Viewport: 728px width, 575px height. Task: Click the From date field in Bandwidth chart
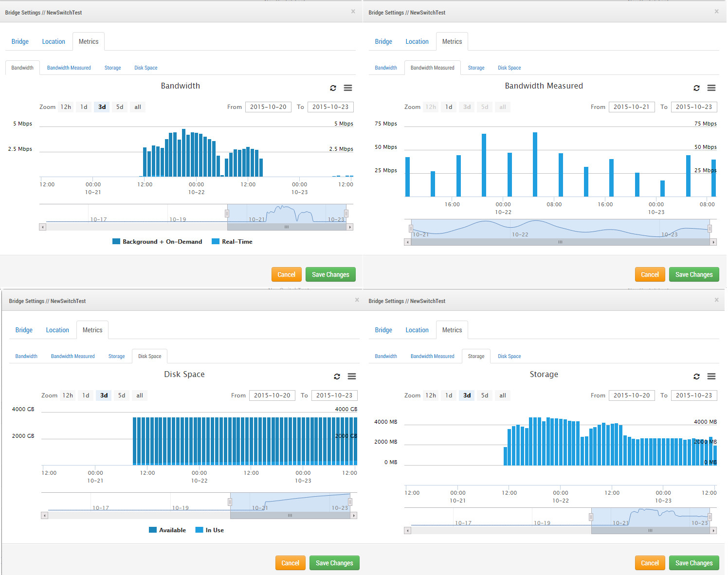[268, 107]
